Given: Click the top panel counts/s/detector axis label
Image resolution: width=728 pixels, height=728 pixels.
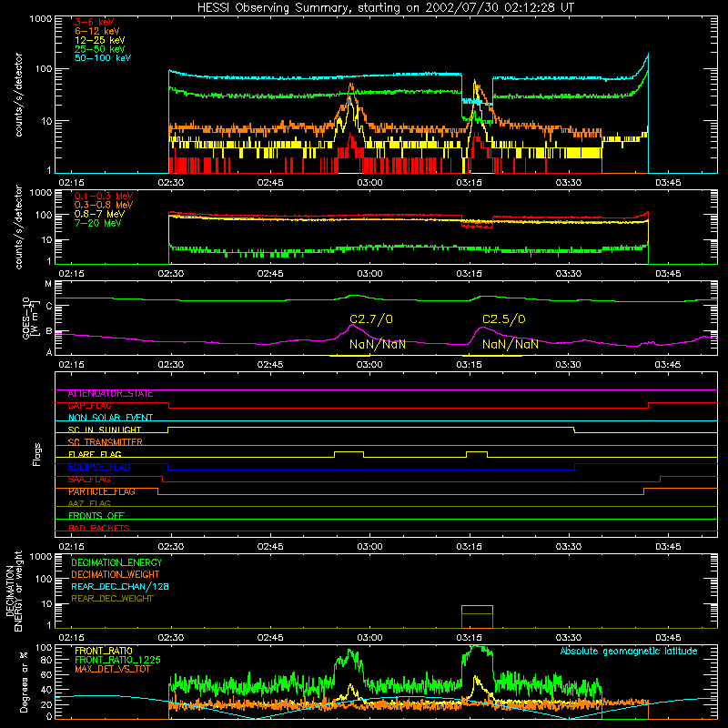Looking at the screenshot, I should [x=18, y=95].
